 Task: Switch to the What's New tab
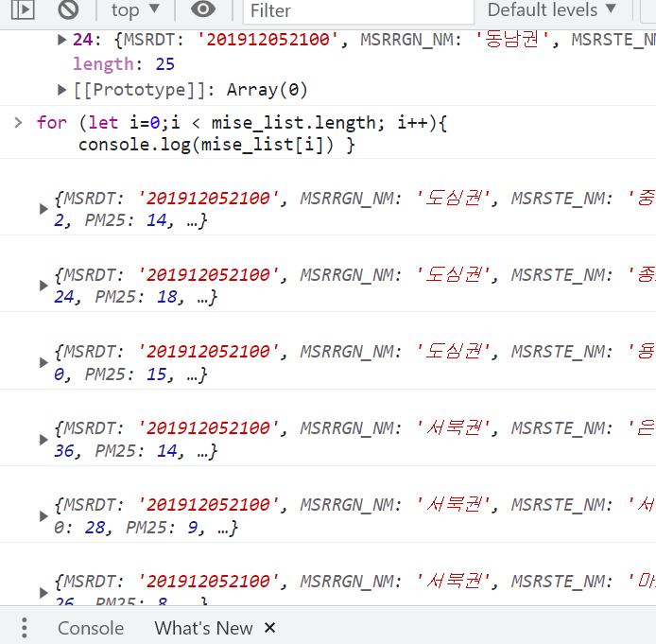203,628
